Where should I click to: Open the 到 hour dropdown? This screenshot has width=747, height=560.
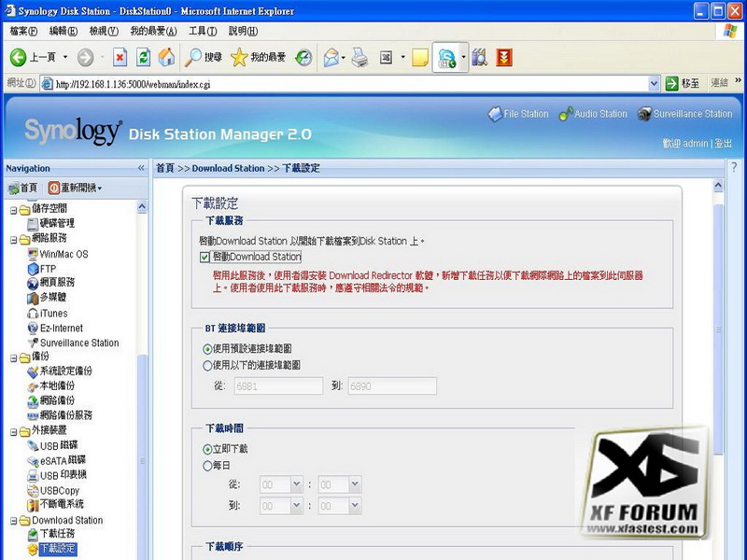click(296, 505)
